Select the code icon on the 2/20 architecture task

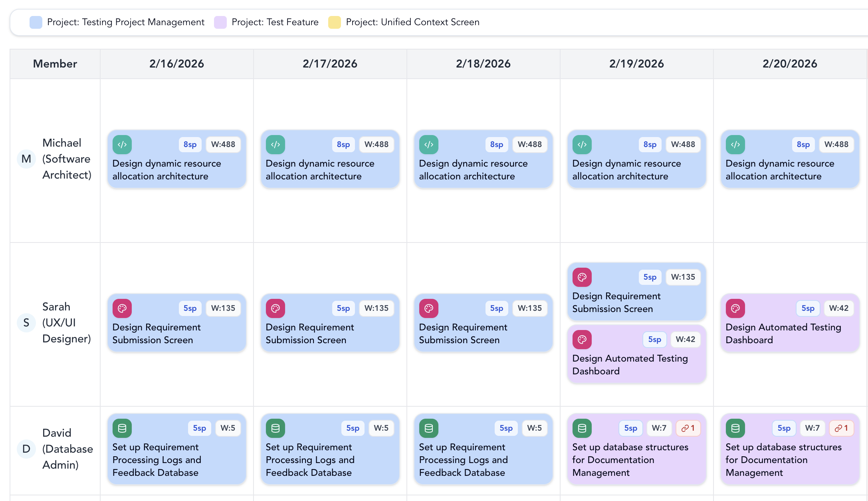point(735,145)
